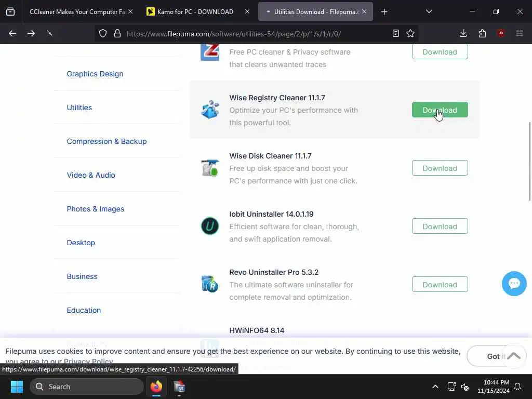Image resolution: width=532 pixels, height=399 pixels.
Task: Download Wise Disk Cleaner 11.1.7
Action: tap(440, 168)
